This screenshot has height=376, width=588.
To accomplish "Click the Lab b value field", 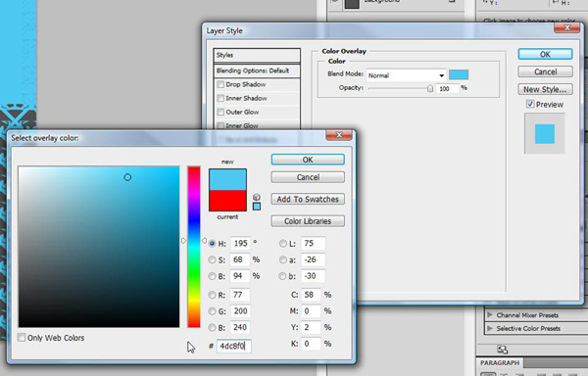I will click(x=314, y=276).
